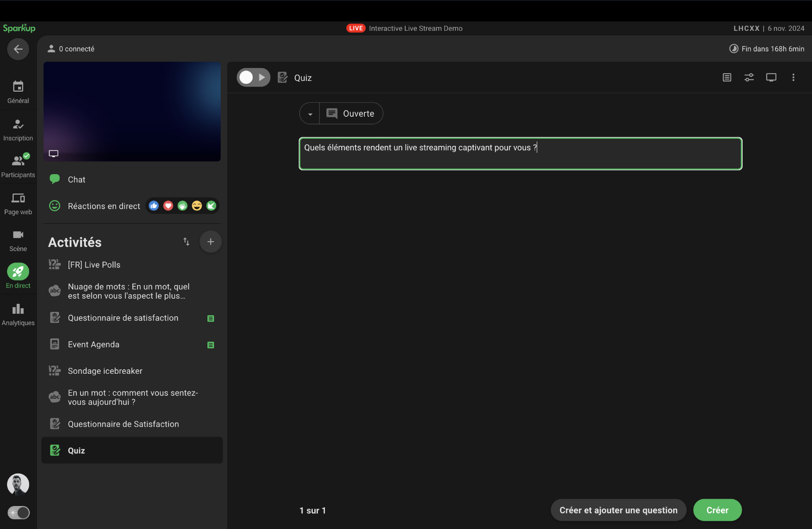Open the three-dot more options menu
Viewport: 812px width, 529px height.
[793, 78]
